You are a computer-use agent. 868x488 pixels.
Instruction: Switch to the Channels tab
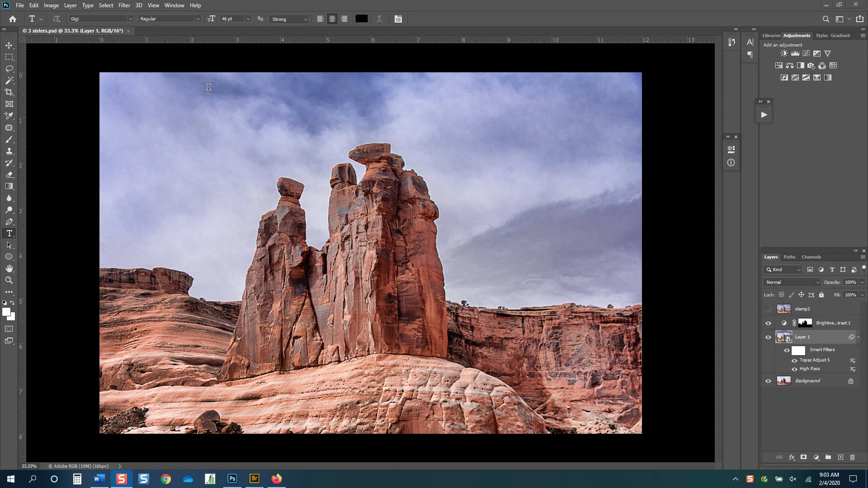click(x=811, y=257)
